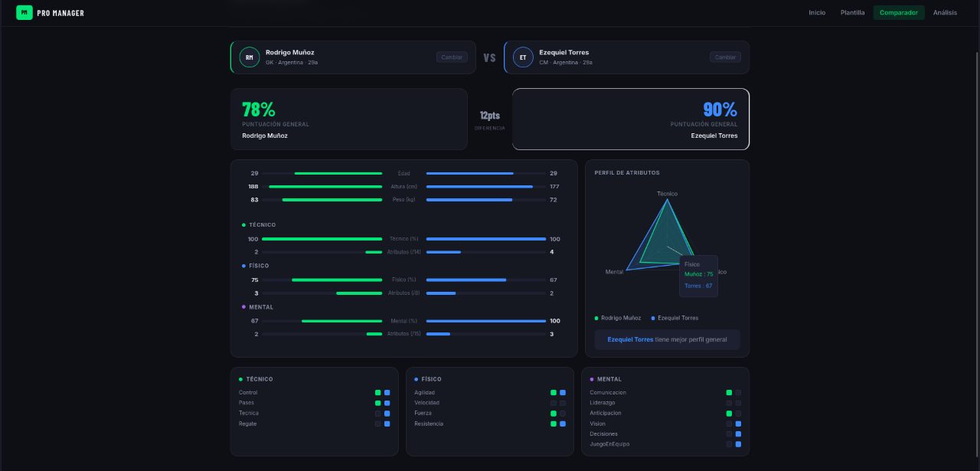Click the blue Altura (cm) bar for Torres
Screen dimensions: 980x471
[x=479, y=186]
